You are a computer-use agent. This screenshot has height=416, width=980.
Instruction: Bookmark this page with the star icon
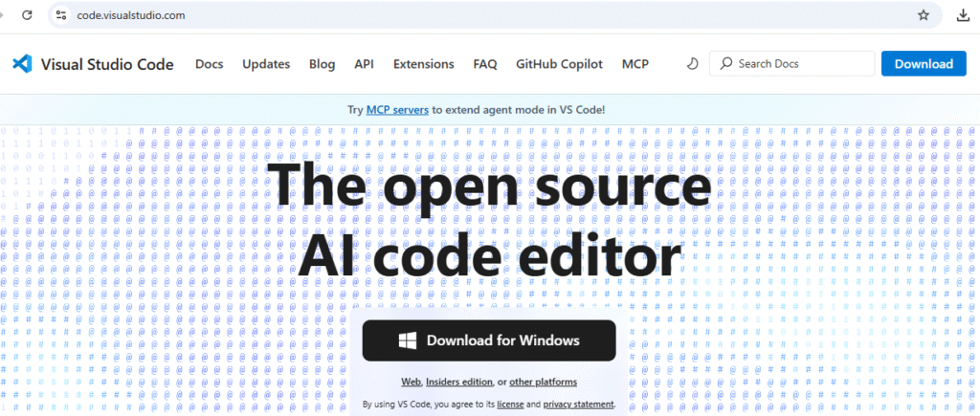pyautogui.click(x=924, y=15)
